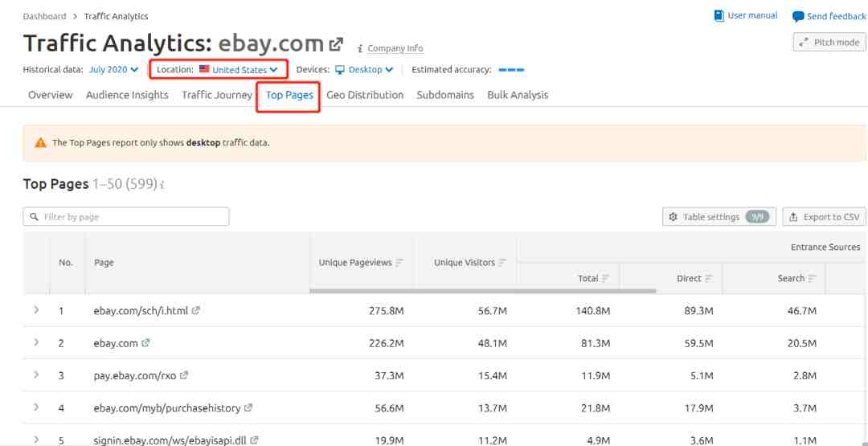Focus the Filter by page input field
This screenshot has height=446, width=868.
point(126,217)
